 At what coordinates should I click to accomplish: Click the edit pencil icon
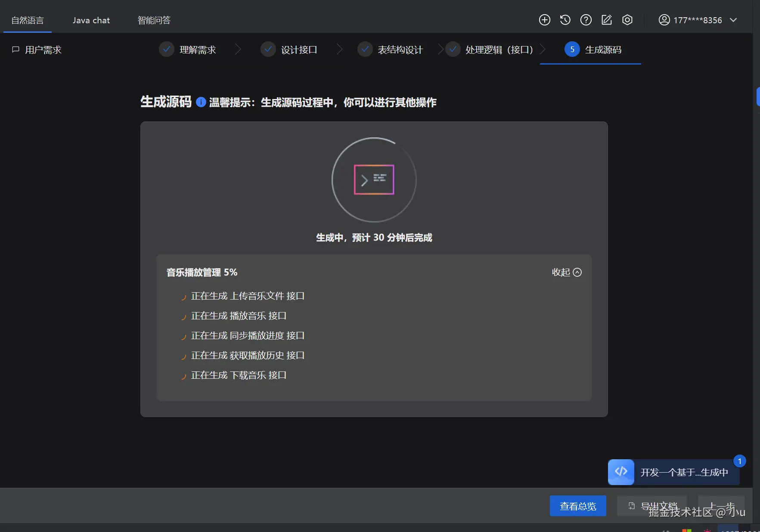[x=606, y=20]
